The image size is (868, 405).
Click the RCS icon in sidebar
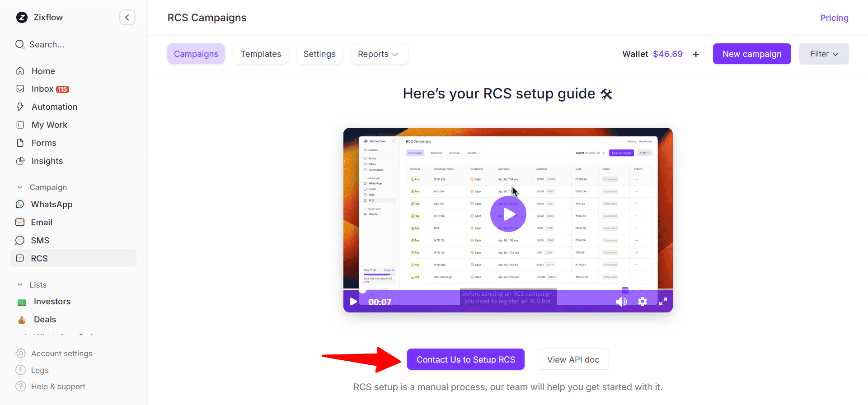pos(20,258)
